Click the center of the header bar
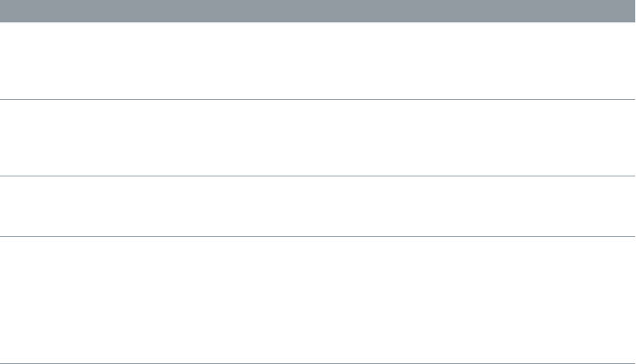Screen dimensions: 636x364 (x=318, y=10)
